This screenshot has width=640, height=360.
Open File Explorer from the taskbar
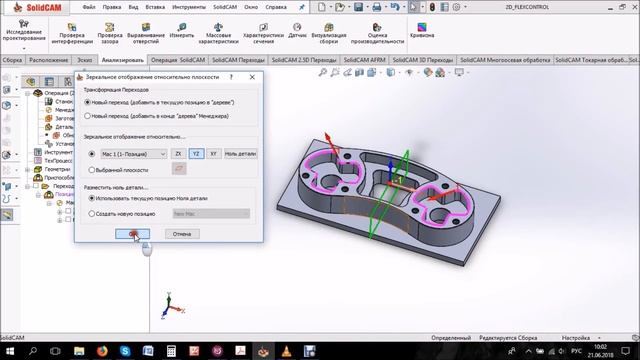79,351
